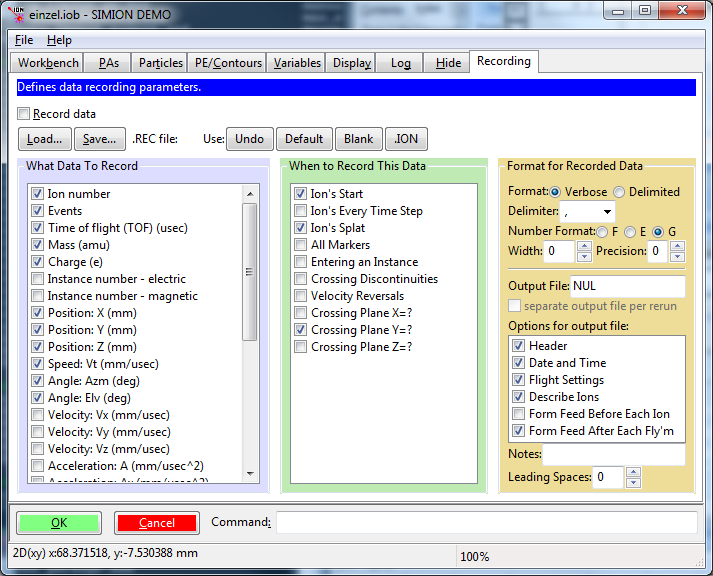Check Velocity Reversals checkbox
Viewport: 713px width, 576px height.
(301, 296)
